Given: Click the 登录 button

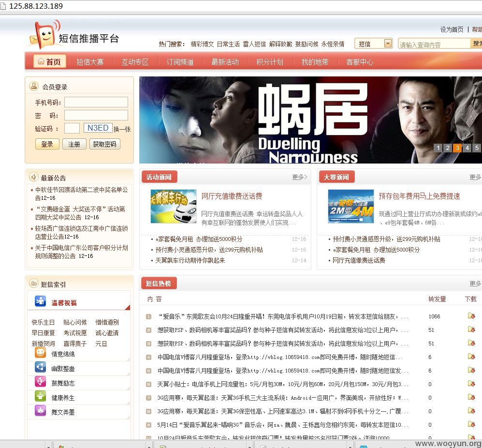Looking at the screenshot, I should point(47,144).
